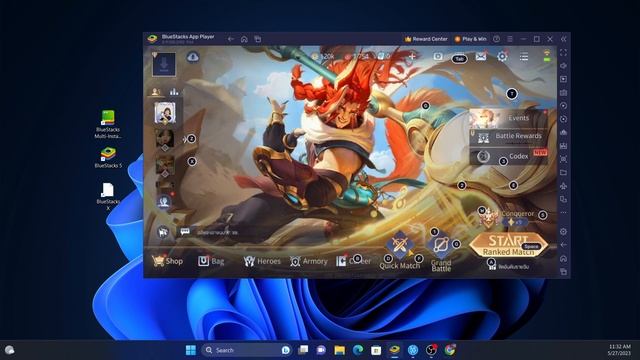Start a Ranked Match
The width and height of the screenshot is (640, 360).
tap(508, 245)
